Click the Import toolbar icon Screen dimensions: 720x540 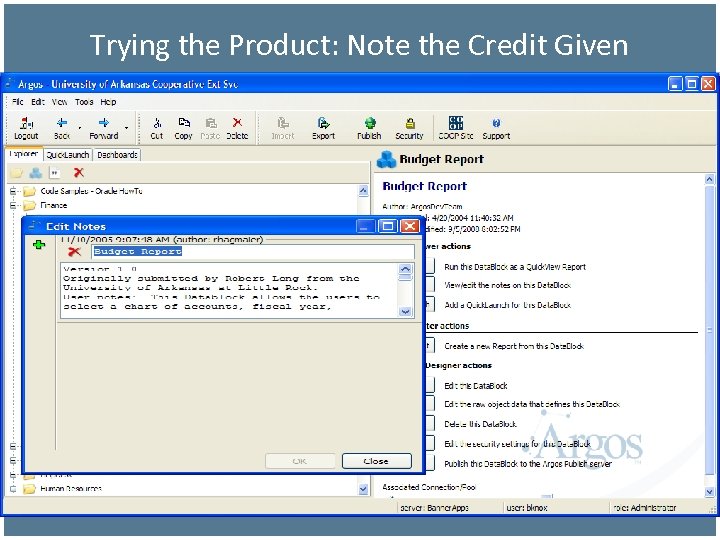[283, 123]
